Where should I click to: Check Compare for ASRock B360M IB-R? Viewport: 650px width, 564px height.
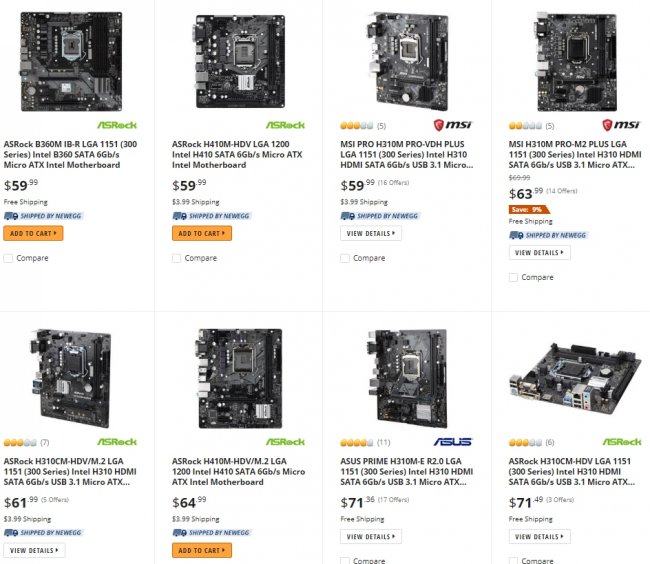9,258
